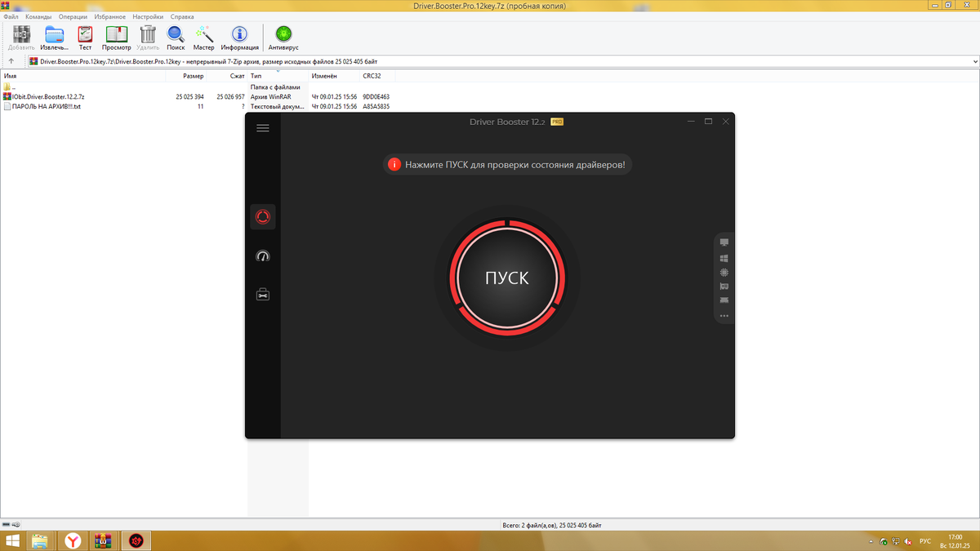Viewport: 980px width, 551px height.
Task: Sort by the CRC32 column header
Action: (377, 76)
